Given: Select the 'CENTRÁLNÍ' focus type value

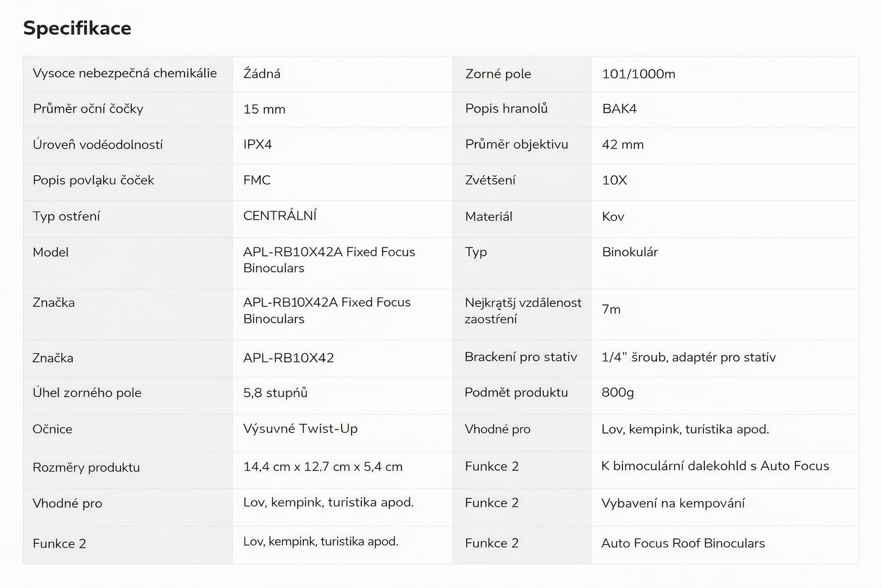Looking at the screenshot, I should point(280,216).
